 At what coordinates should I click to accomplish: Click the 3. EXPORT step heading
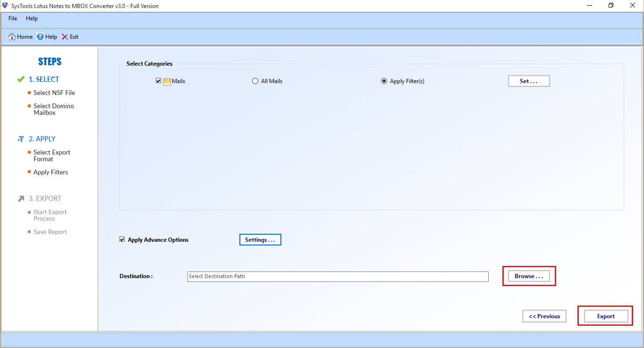pos(45,198)
